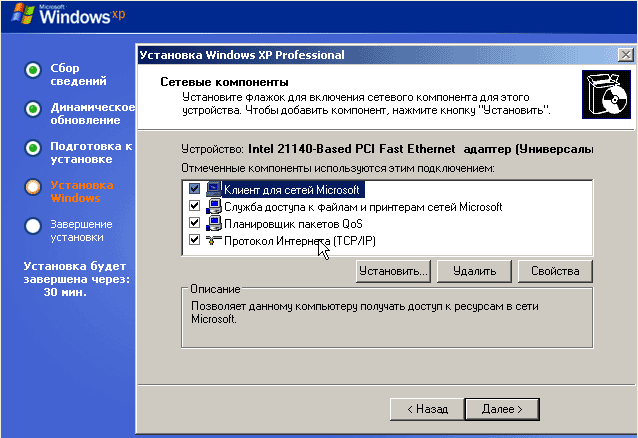The width and height of the screenshot is (638, 438).
Task: Click the File and Printer Sharing service icon
Action: (214, 206)
